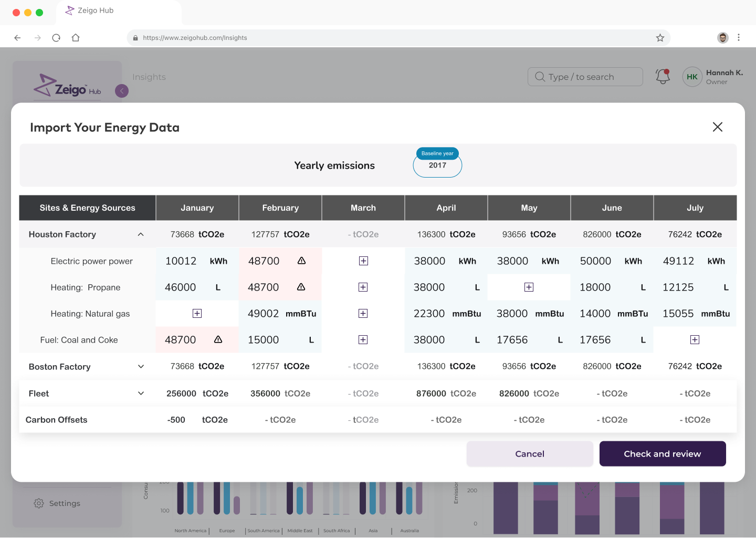
Task: Add March value for Heating: Propane
Action: pos(363,287)
